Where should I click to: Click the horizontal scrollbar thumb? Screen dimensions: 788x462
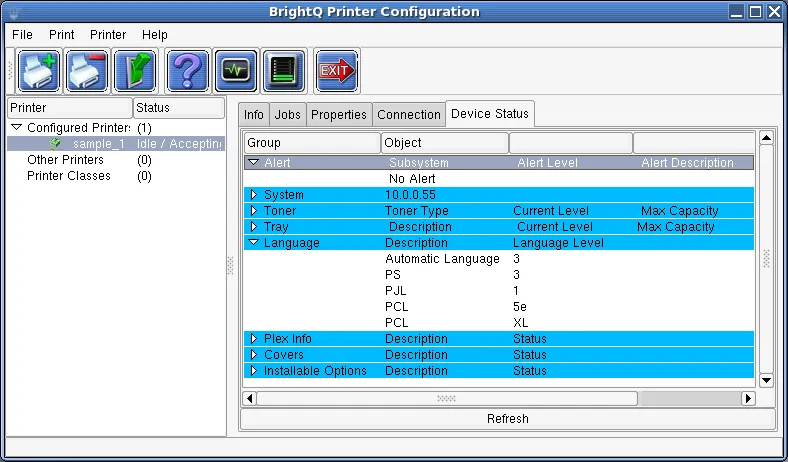click(x=447, y=399)
